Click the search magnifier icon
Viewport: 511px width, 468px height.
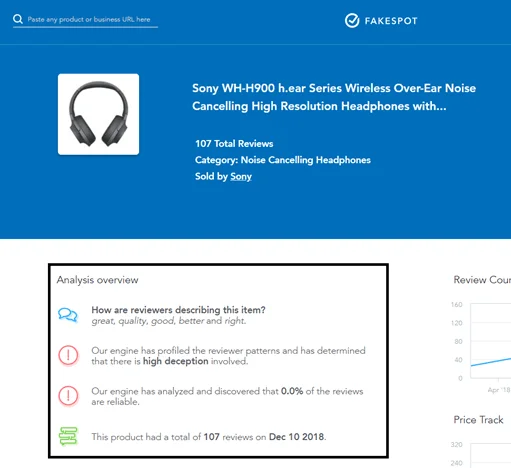18,19
